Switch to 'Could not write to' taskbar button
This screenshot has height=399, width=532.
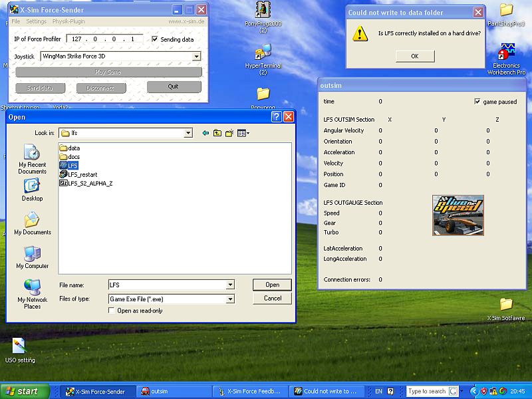(x=327, y=391)
